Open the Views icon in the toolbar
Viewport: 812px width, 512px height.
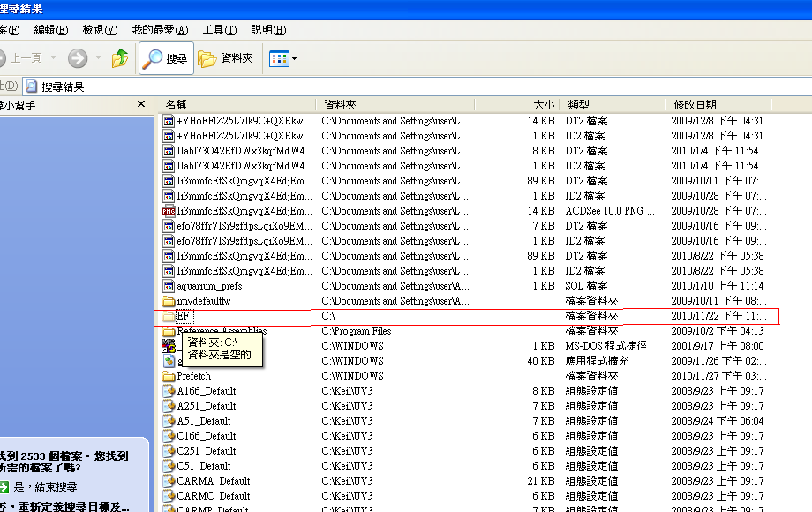(x=279, y=58)
